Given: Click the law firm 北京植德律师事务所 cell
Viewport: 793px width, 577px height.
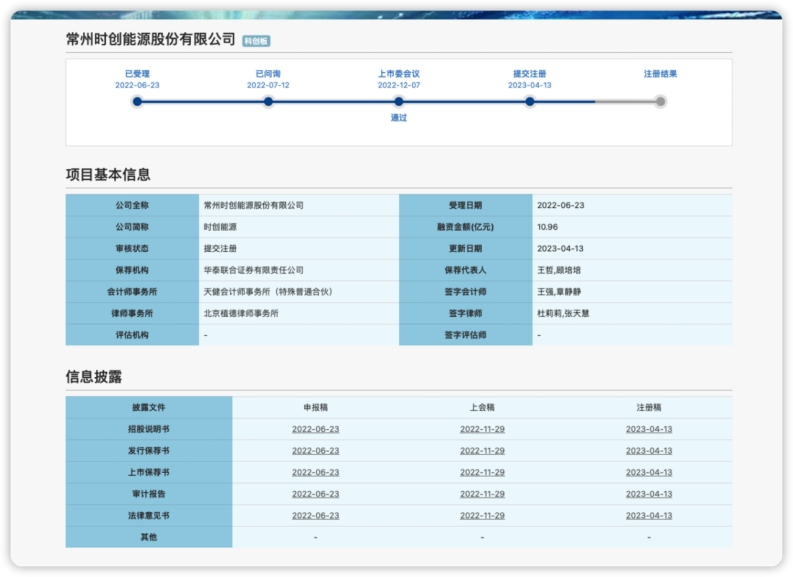Looking at the screenshot, I should click(x=299, y=314).
